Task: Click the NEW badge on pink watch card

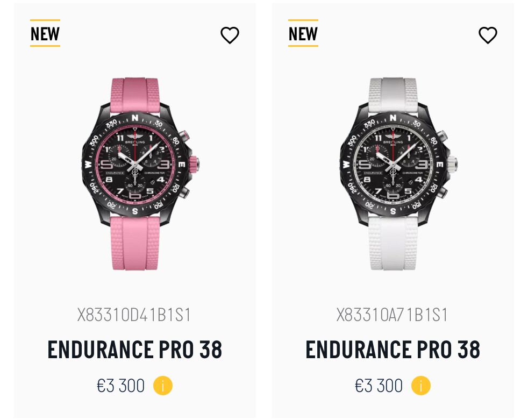Action: coord(45,33)
